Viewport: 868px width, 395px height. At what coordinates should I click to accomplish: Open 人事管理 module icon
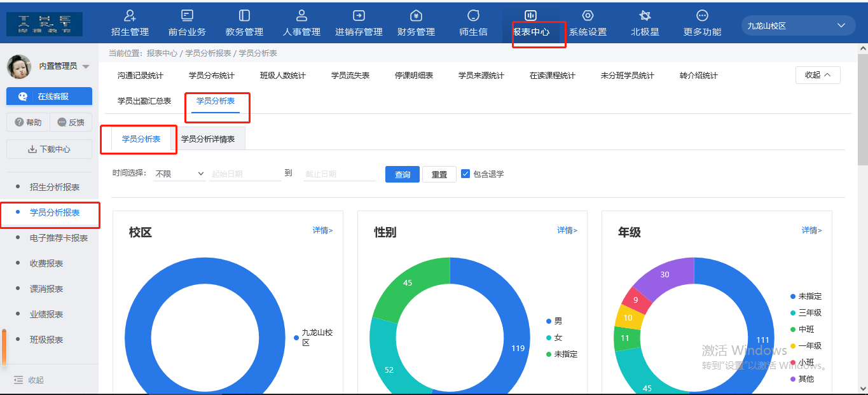point(301,15)
